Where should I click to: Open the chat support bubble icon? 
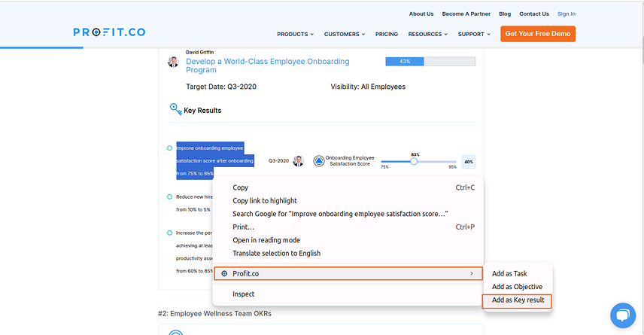(x=623, y=315)
